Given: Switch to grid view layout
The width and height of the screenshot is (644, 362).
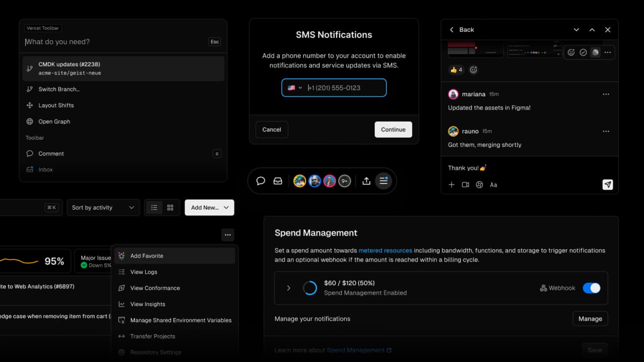Looking at the screenshot, I should pos(170,208).
